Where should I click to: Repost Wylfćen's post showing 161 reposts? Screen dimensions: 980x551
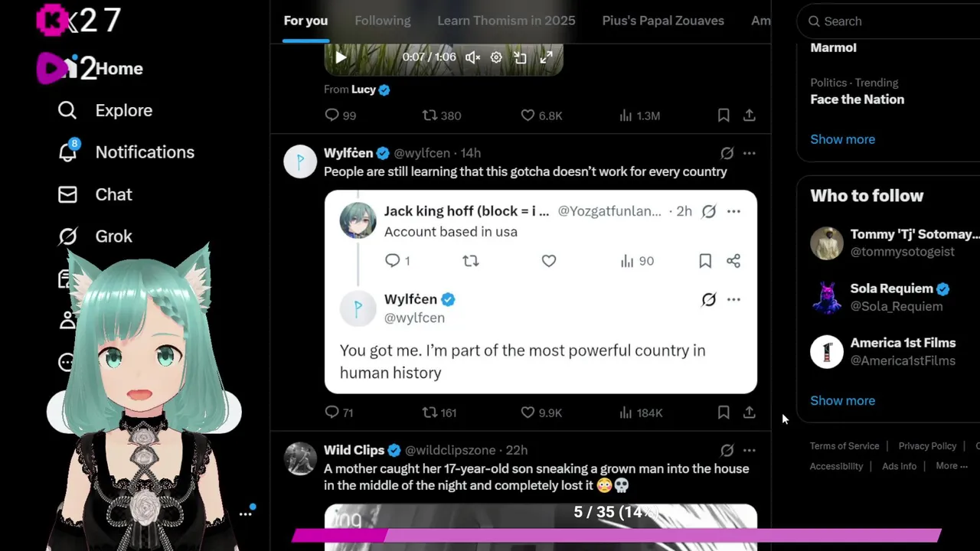pos(430,412)
